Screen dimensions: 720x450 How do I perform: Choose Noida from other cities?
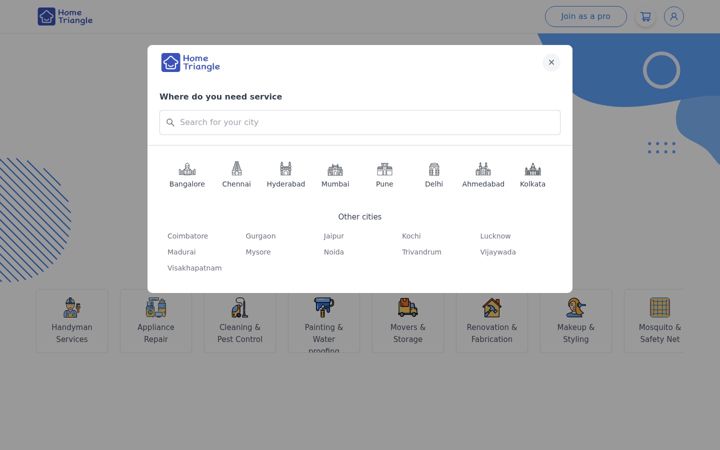point(333,252)
